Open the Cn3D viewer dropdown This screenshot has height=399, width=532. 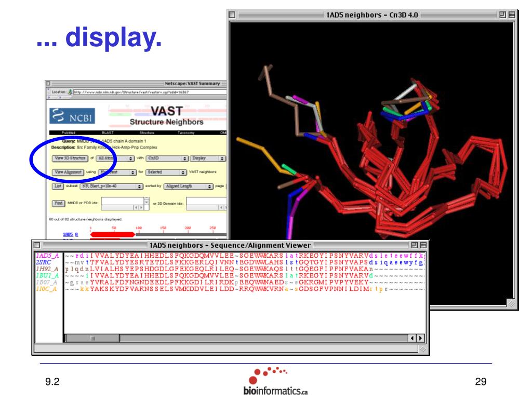tap(167, 158)
